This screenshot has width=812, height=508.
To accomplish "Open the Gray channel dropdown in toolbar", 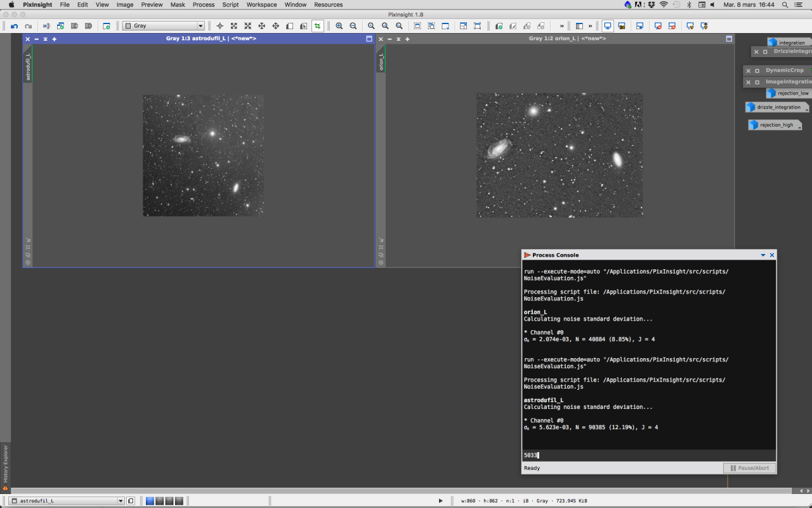I will [x=164, y=26].
